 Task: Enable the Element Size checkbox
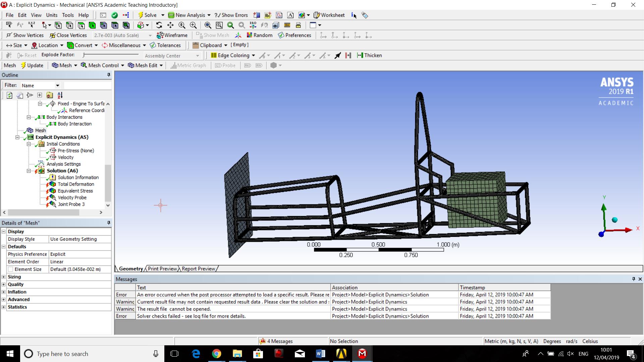click(11, 269)
